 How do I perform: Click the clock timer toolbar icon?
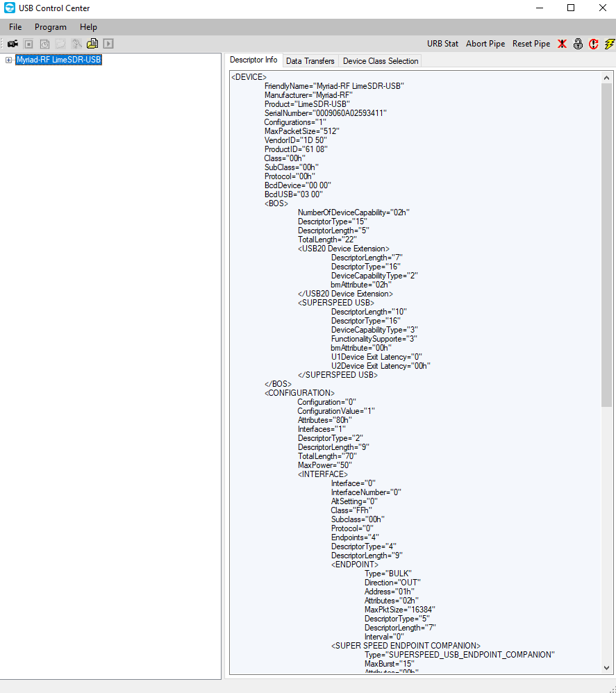coord(44,44)
